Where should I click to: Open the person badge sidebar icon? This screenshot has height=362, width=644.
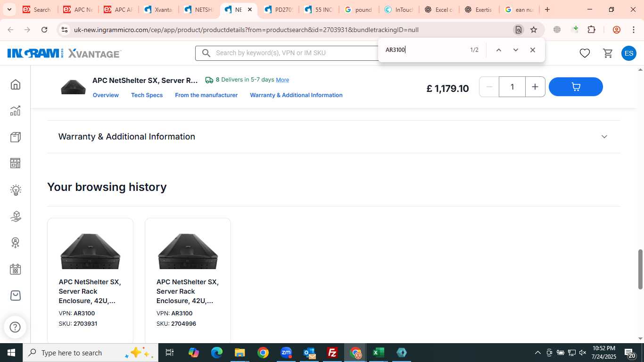click(x=16, y=243)
